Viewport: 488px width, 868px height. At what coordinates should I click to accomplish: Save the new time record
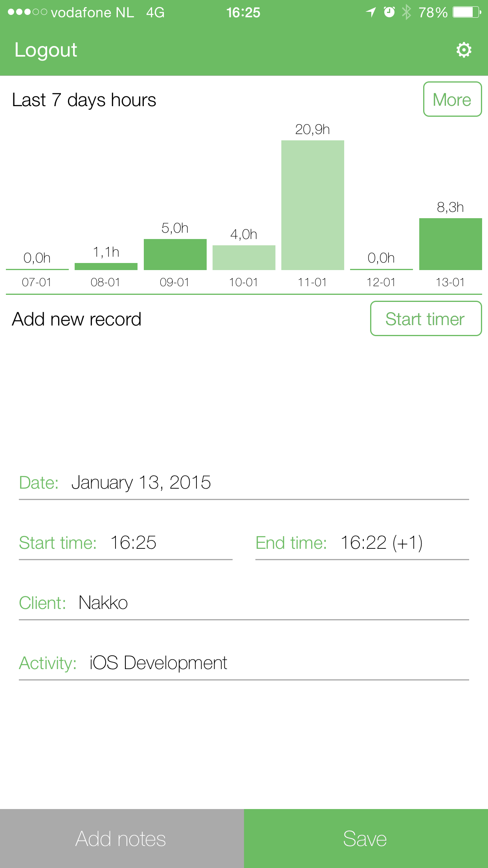[365, 839]
